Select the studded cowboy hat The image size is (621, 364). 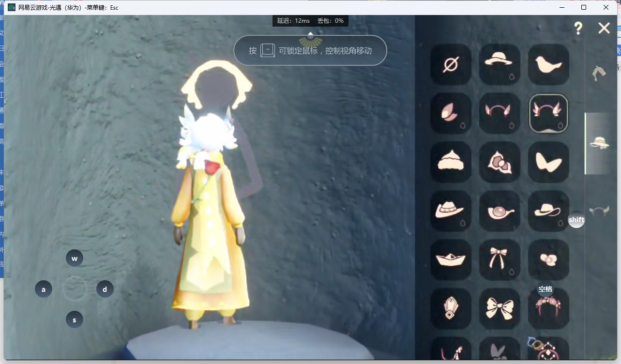pos(451,211)
